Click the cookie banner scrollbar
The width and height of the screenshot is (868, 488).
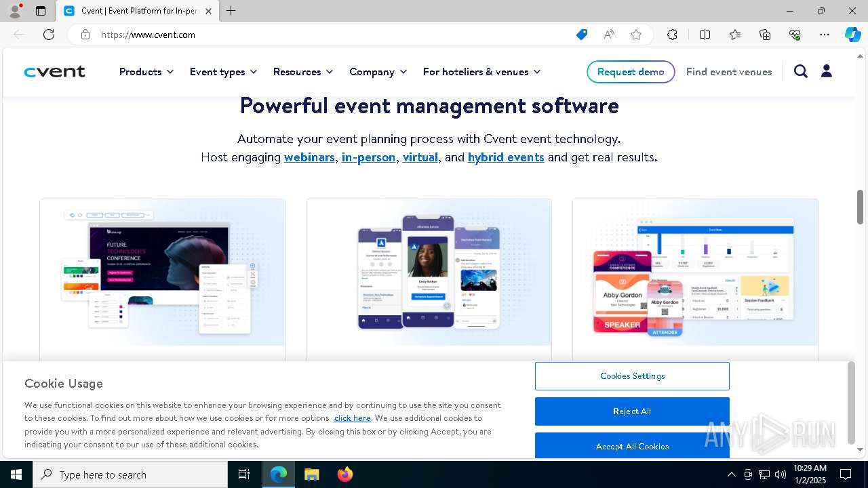click(x=851, y=403)
